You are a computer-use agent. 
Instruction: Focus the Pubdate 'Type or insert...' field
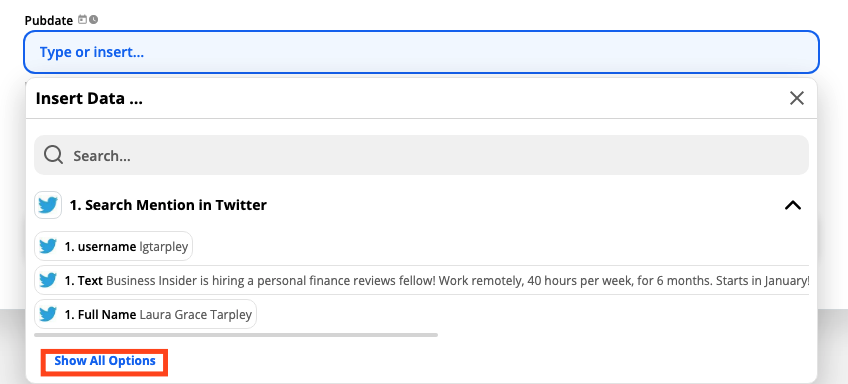point(421,52)
